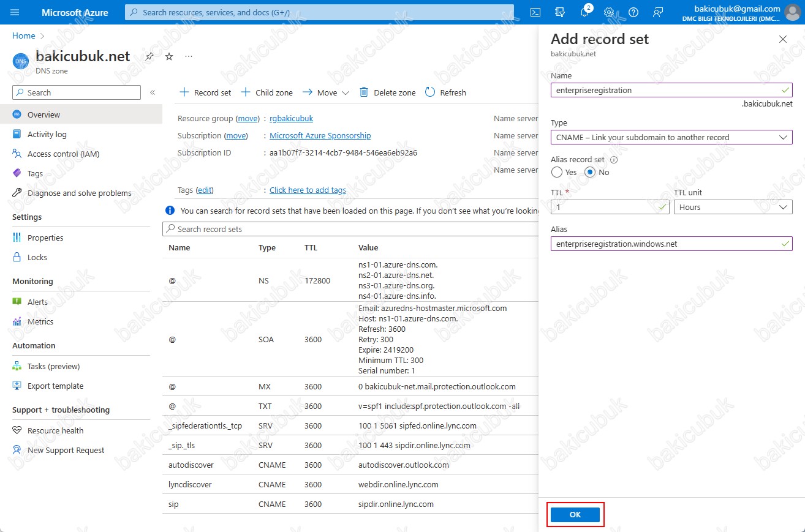
Task: Sort by TTL column header
Action: (311, 248)
